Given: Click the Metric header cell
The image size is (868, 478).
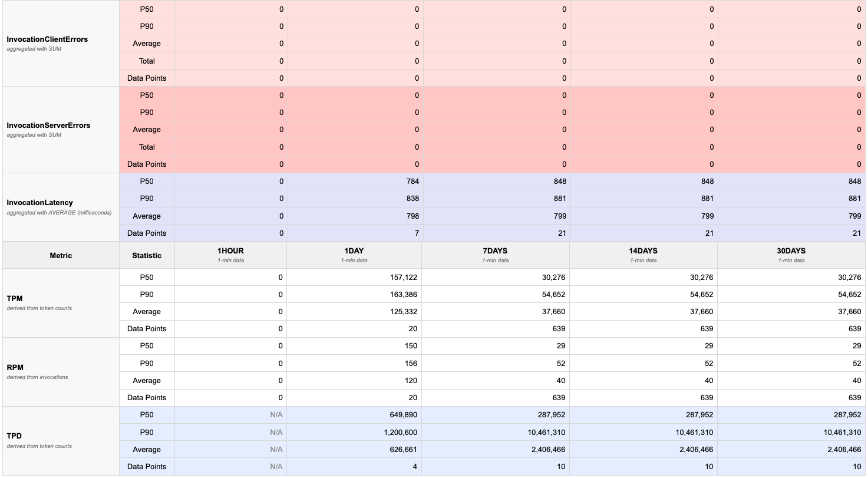Looking at the screenshot, I should click(x=61, y=256).
